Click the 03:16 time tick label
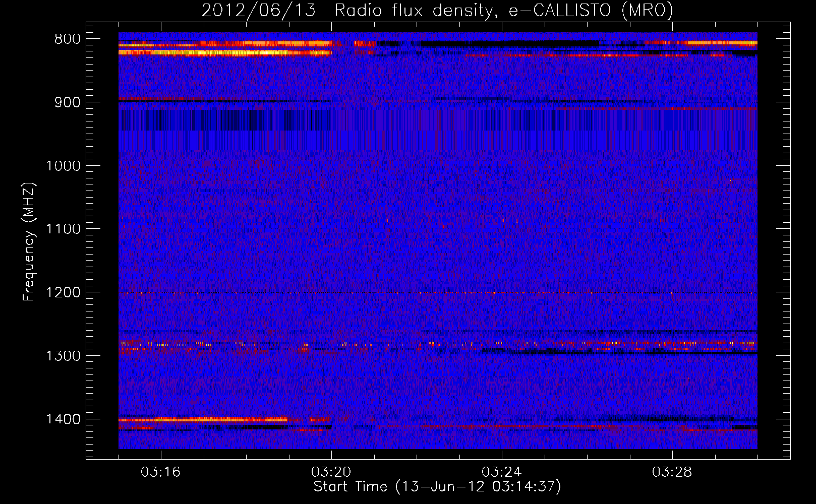The height and width of the screenshot is (504, 816). pos(161,472)
